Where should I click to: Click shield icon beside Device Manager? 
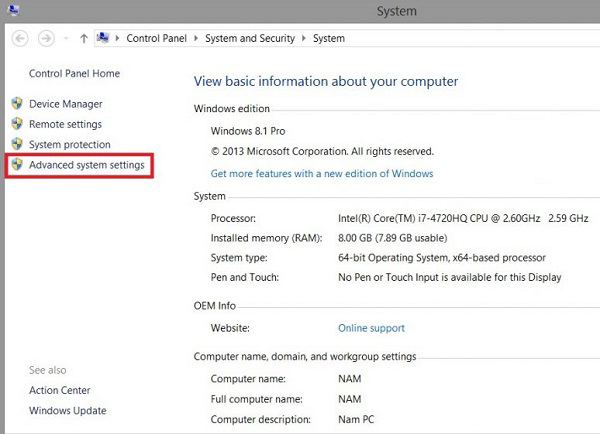(x=17, y=103)
